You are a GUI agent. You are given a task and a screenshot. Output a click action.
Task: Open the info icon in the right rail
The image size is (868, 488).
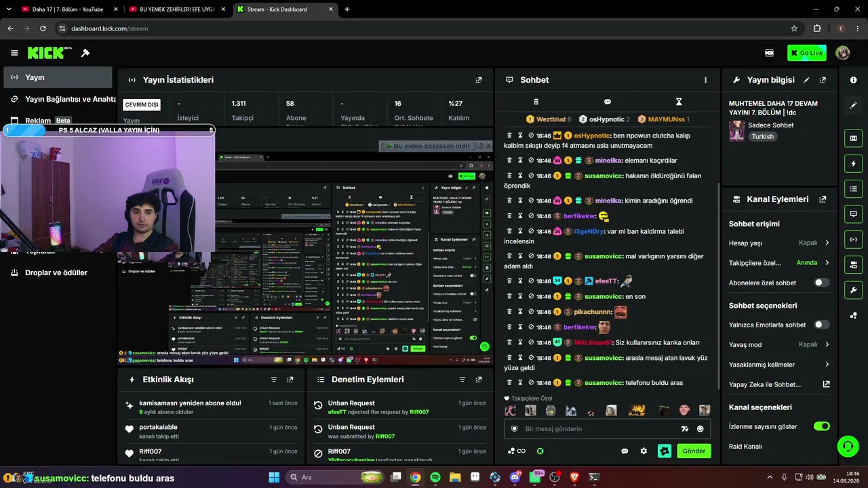(853, 80)
